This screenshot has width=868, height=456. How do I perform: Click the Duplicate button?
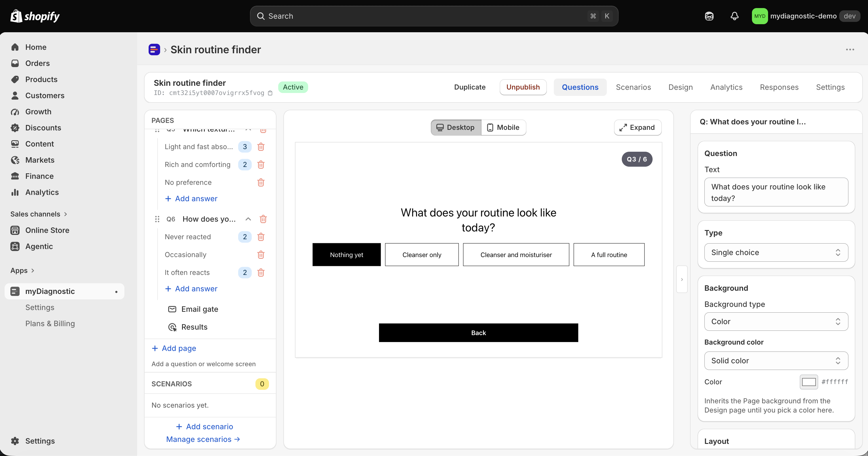coord(470,87)
